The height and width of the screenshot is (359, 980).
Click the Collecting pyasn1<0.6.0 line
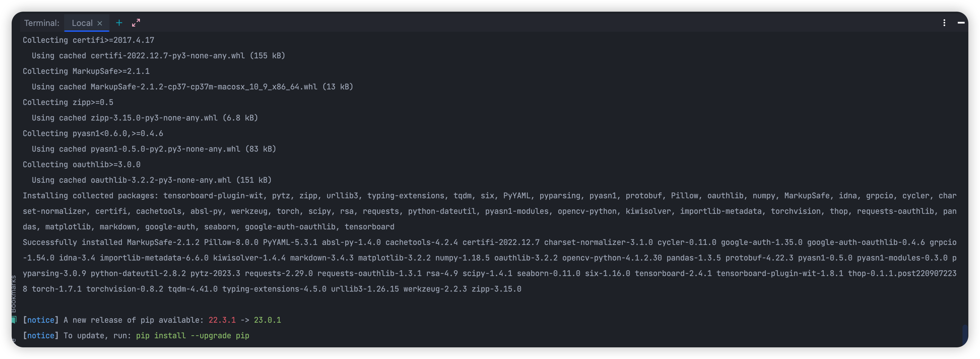93,133
